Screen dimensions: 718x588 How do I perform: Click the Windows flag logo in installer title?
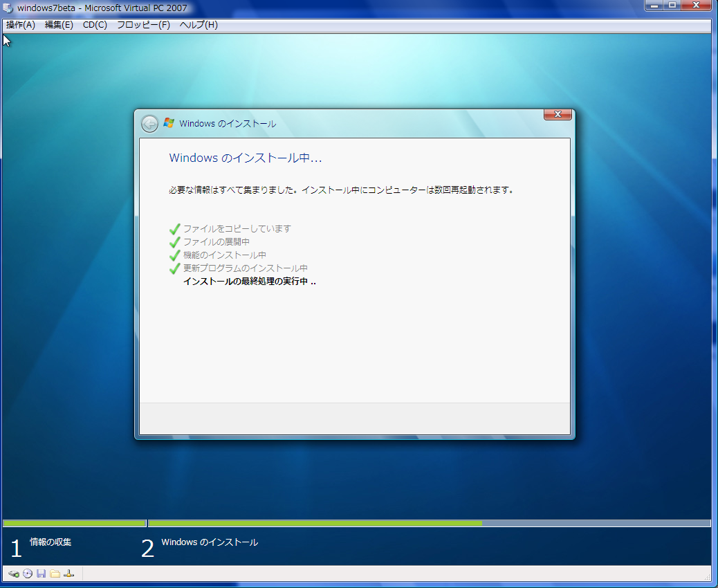tap(169, 122)
